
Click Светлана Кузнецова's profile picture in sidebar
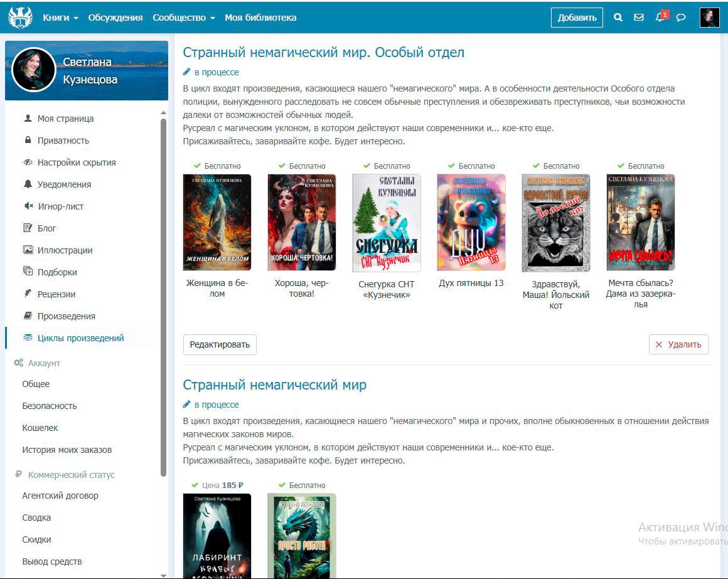point(33,70)
